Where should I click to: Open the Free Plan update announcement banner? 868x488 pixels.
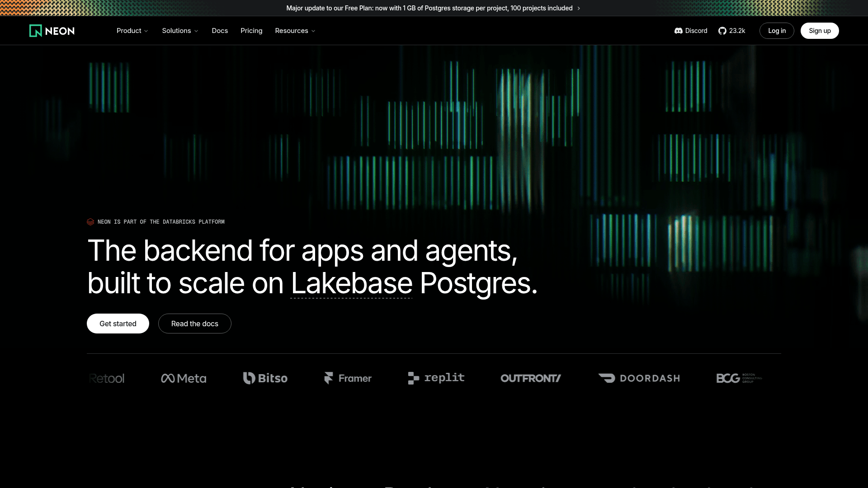coord(433,8)
